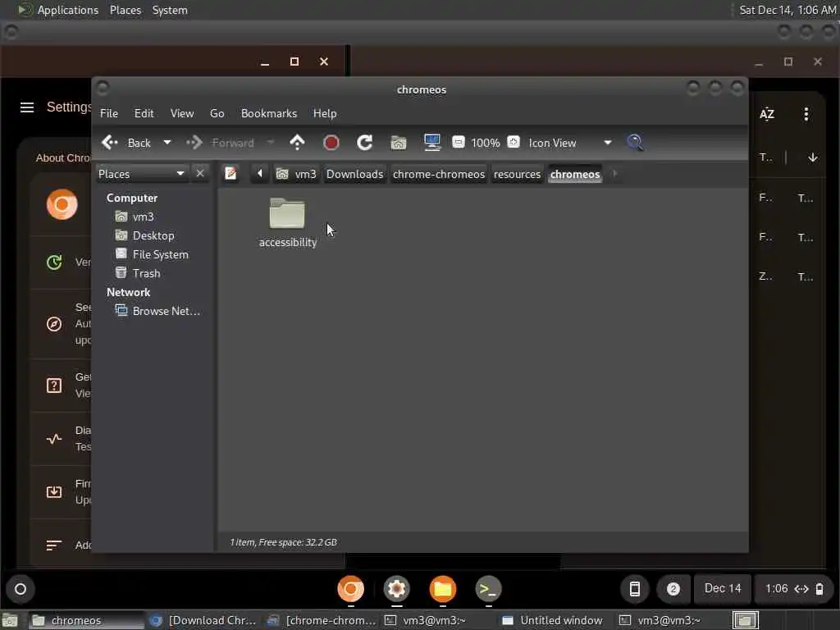
Task: Open the Computer toolbar icon
Action: [431, 143]
